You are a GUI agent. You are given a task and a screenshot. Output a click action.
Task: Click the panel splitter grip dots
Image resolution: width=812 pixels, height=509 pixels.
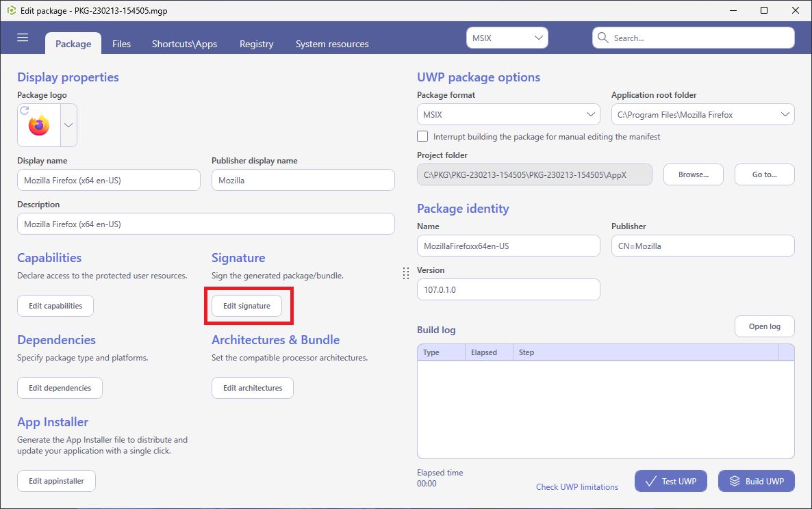pos(406,273)
